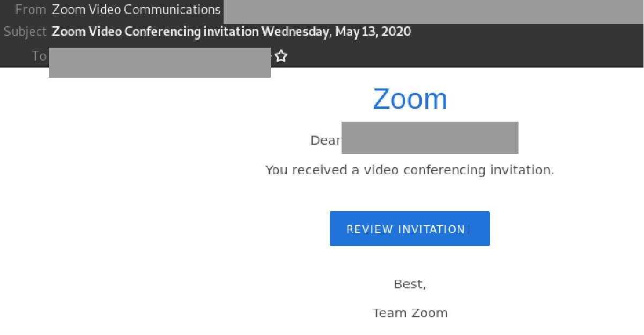644x335 pixels.
Task: Select the sender name Zoom Video Communications
Action: point(136,10)
